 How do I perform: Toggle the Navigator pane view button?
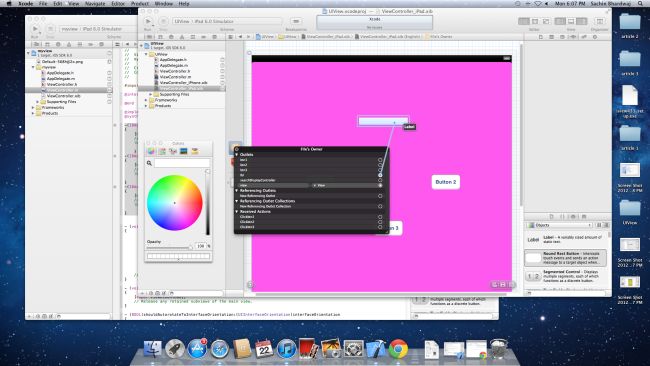pos(560,21)
